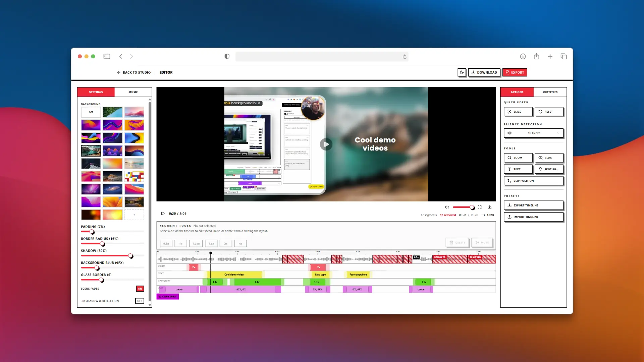This screenshot has width=644, height=362.
Task: Select the 'Paste anywhere' text clip
Action: click(x=358, y=275)
